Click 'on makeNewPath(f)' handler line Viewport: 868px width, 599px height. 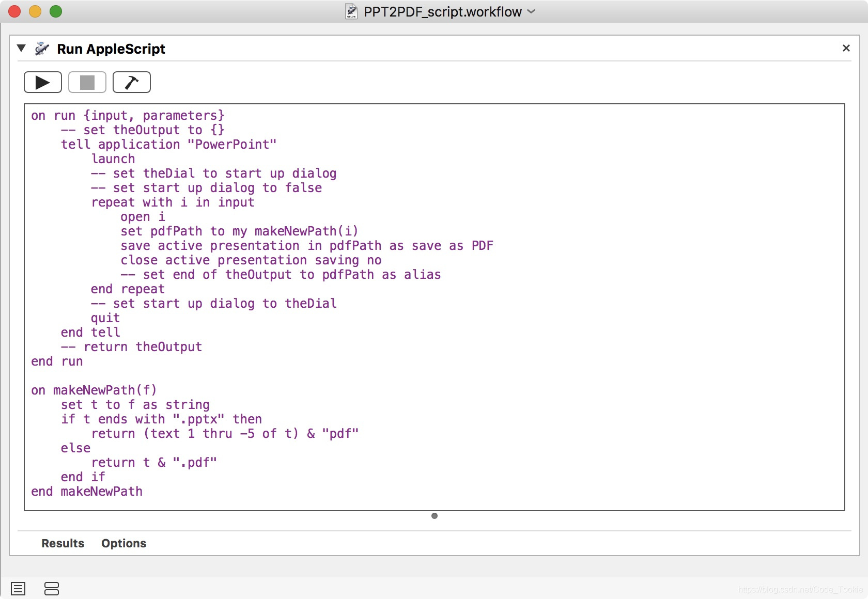(x=94, y=390)
